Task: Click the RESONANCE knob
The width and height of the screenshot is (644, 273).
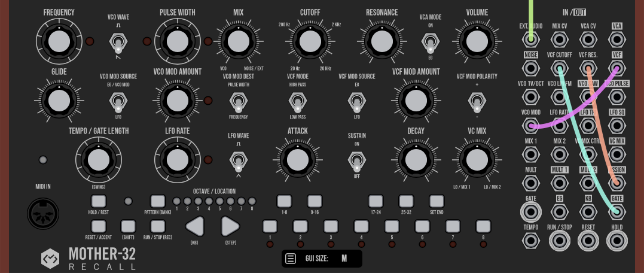Action: tap(382, 41)
